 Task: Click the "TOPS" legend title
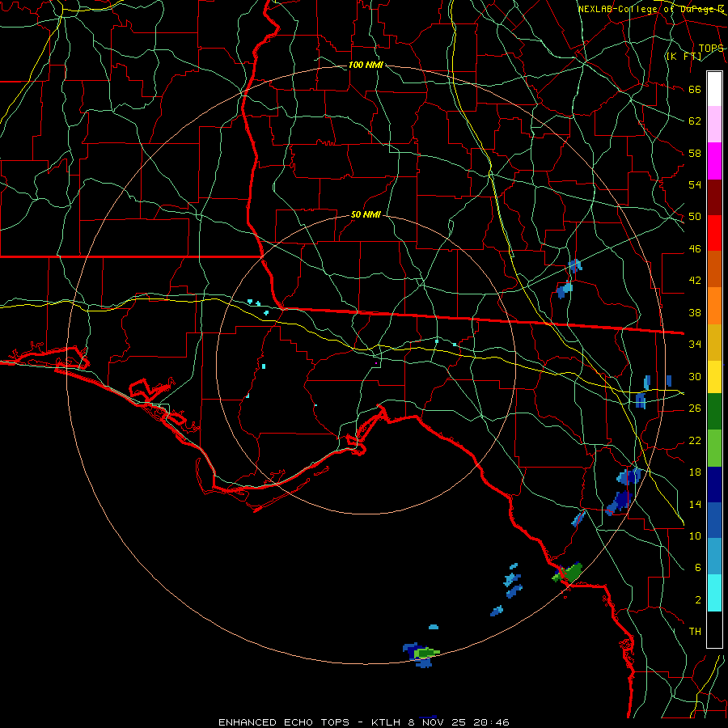(x=711, y=49)
